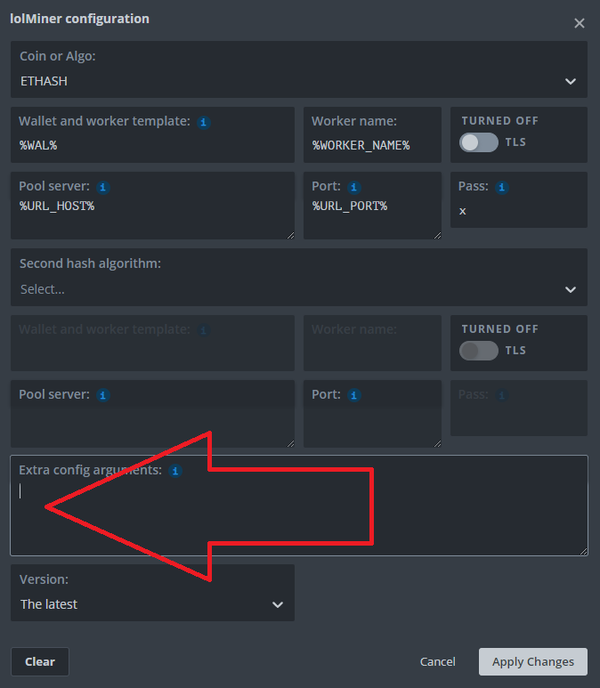Toggle the second TLS switch
600x688 pixels.
(x=478, y=351)
